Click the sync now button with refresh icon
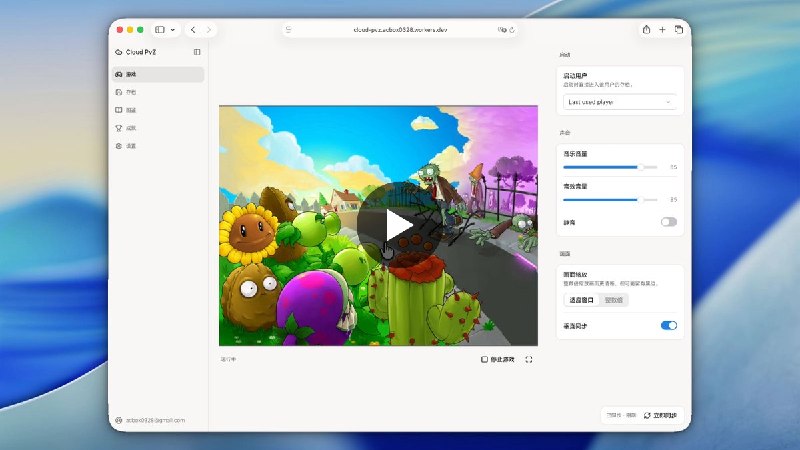Viewport: 800px width, 450px height. 660,415
